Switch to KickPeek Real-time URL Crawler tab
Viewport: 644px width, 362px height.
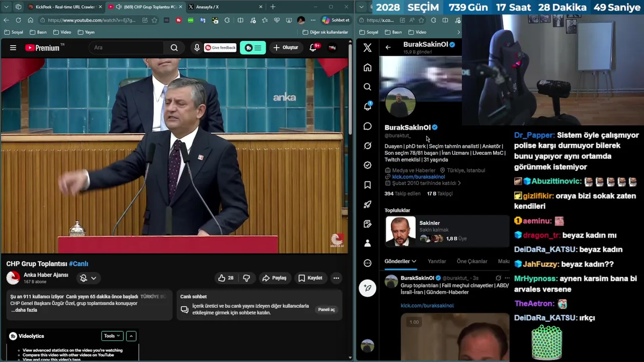click(65, 7)
